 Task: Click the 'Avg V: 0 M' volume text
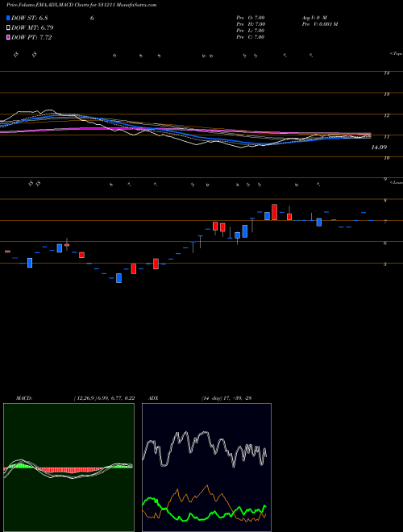[314, 18]
